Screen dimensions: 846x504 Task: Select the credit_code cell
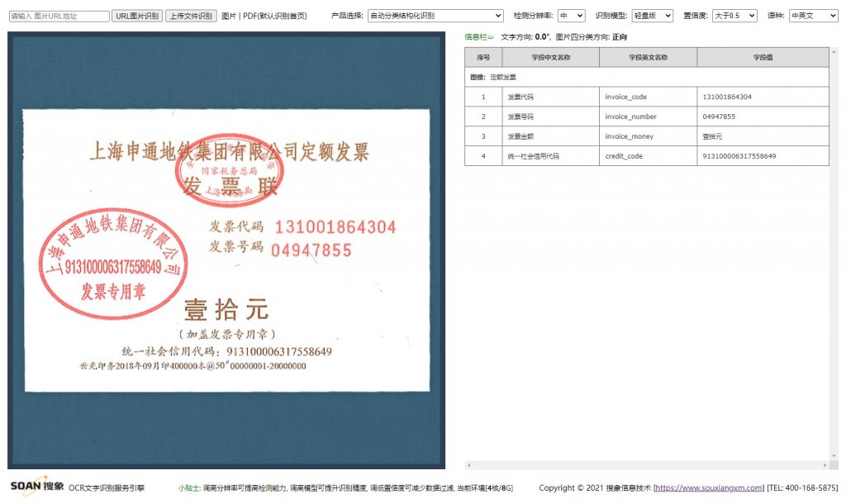(x=648, y=156)
